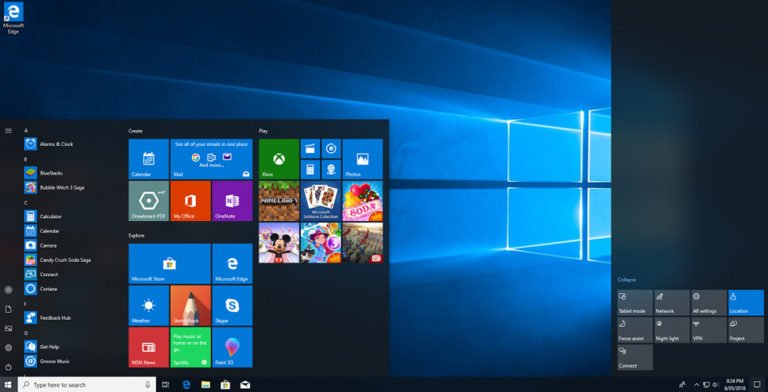Open Network quick action
768x392 pixels.
[672, 303]
